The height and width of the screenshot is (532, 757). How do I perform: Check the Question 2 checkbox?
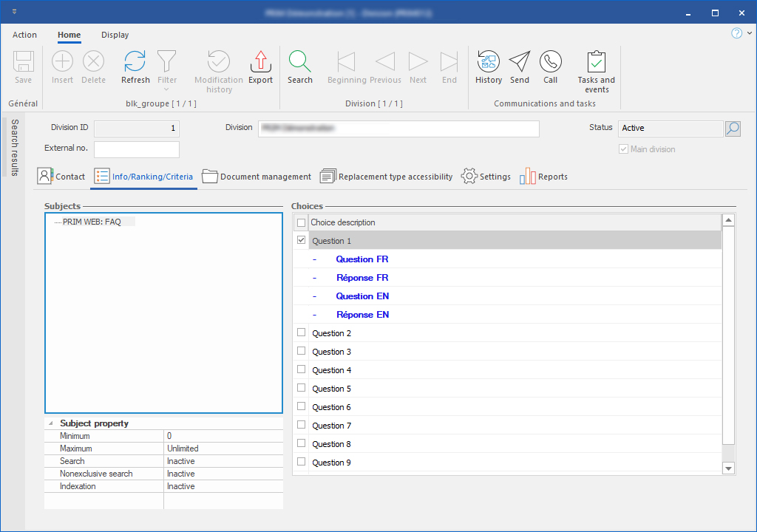tap(301, 332)
